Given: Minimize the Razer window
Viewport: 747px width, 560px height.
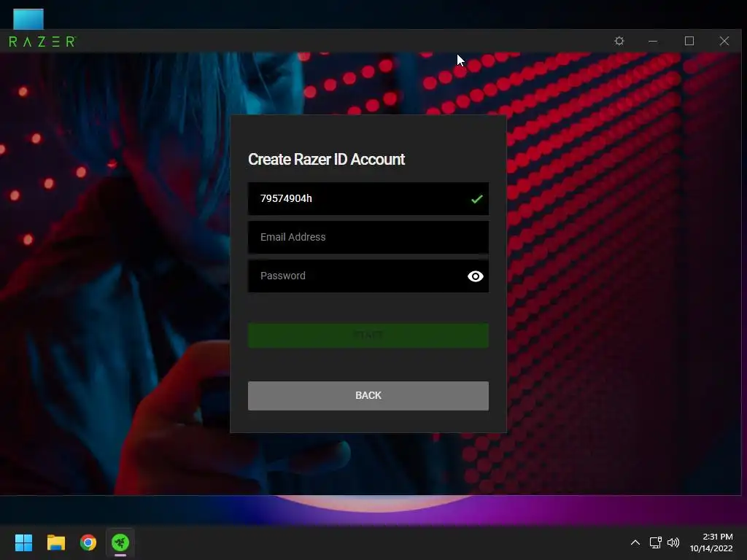Looking at the screenshot, I should coord(653,41).
